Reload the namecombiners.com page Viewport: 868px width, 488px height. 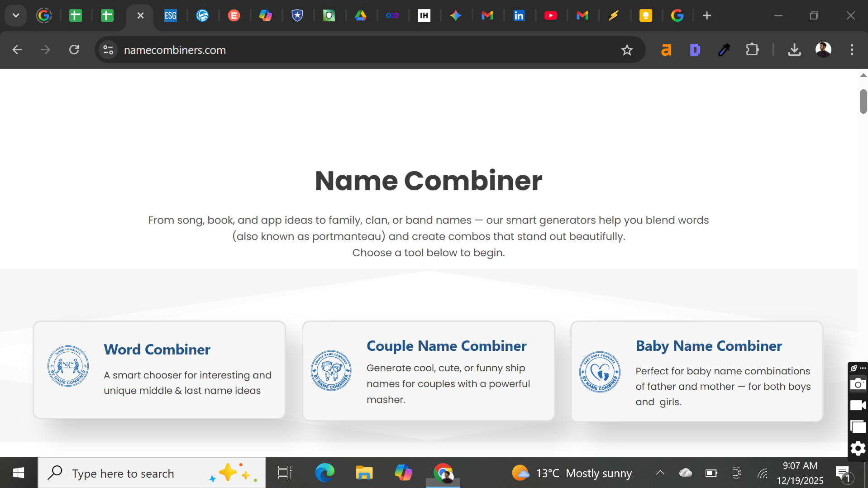pos(74,50)
